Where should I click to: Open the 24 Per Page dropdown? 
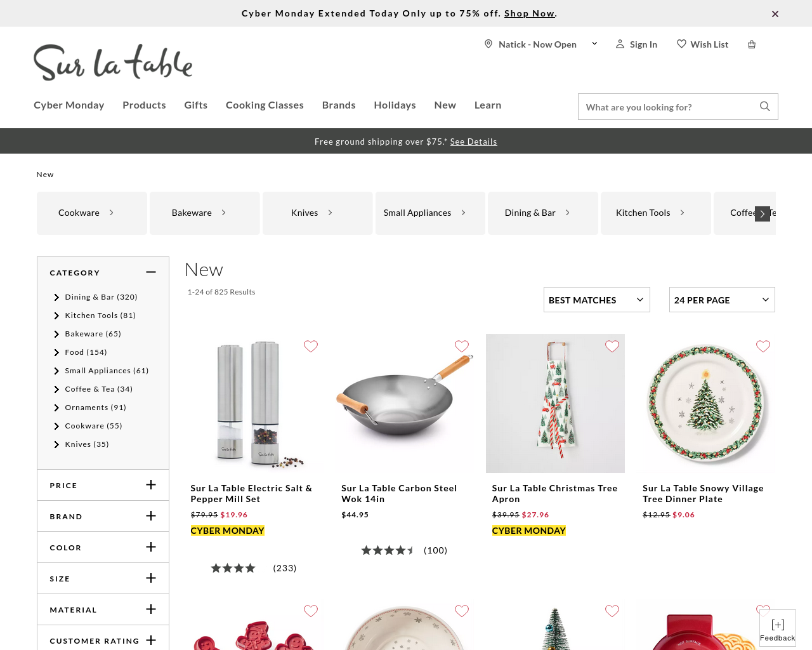722,300
